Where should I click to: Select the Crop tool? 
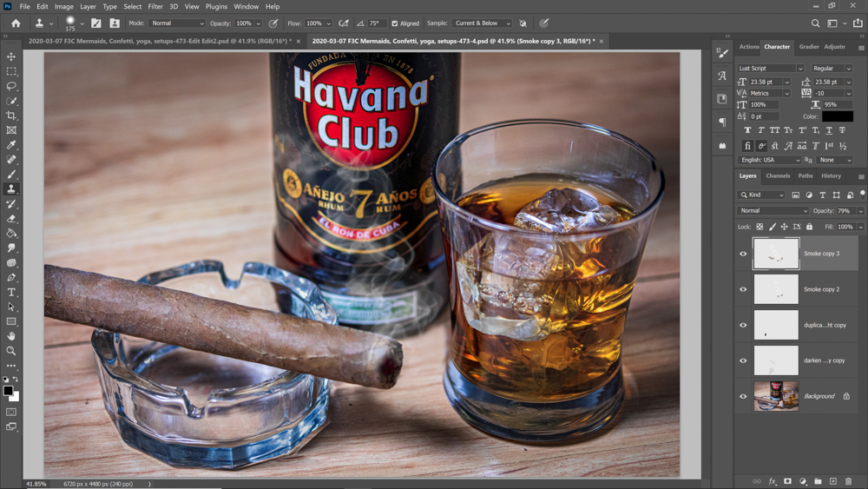(11, 116)
